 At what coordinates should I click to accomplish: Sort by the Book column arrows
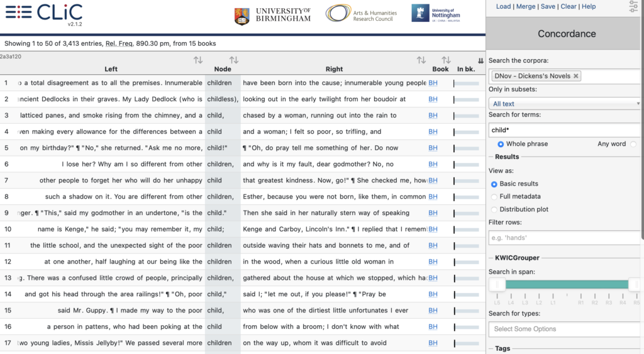tap(446, 60)
